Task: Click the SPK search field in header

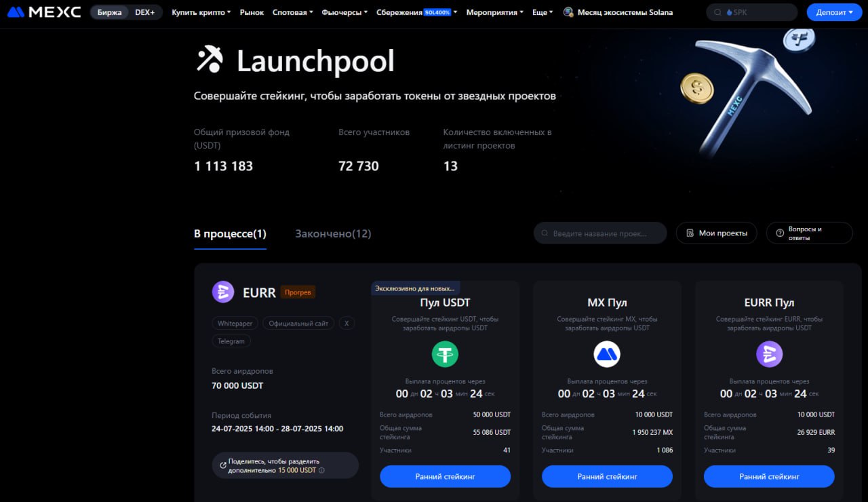Action: [x=752, y=12]
